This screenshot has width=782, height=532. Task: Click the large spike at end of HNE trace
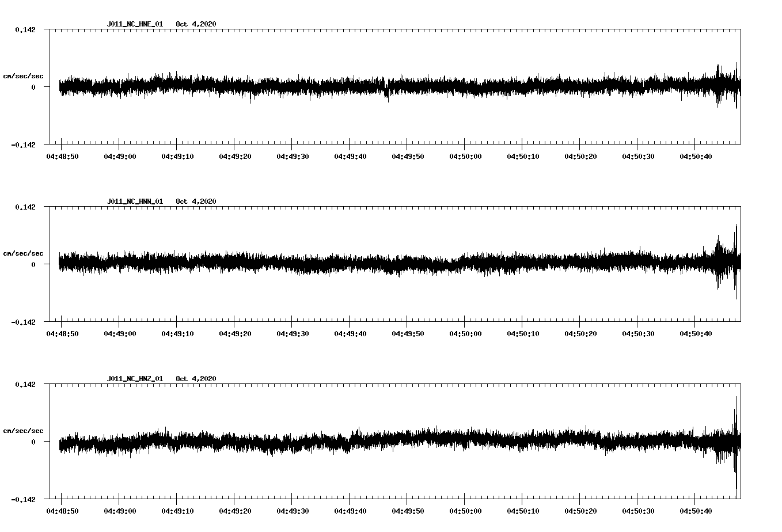(737, 85)
